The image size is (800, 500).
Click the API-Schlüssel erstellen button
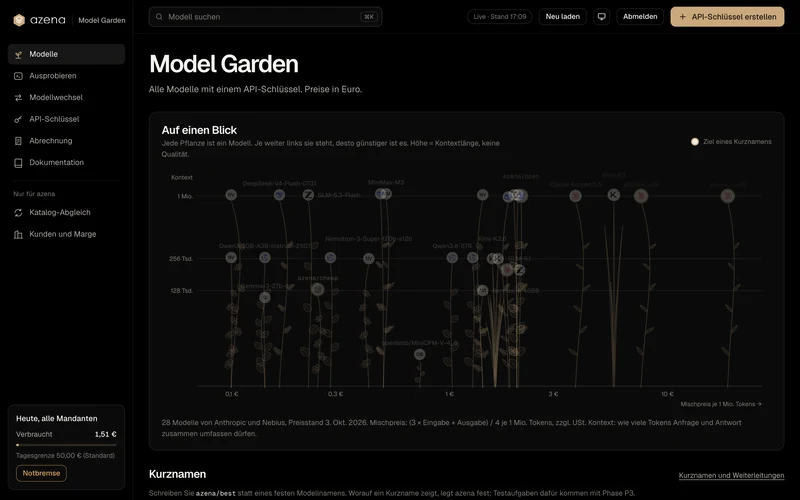(x=727, y=17)
